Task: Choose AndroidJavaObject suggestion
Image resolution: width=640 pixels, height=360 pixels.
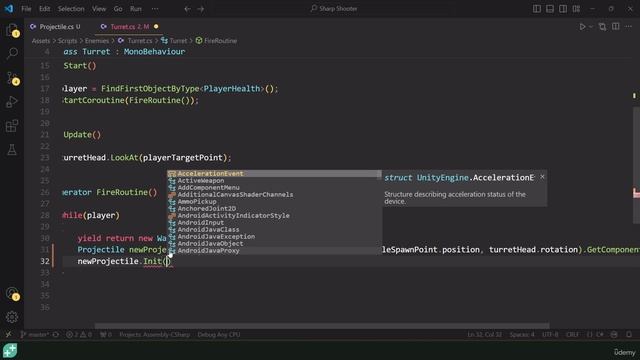Action: tap(274, 243)
